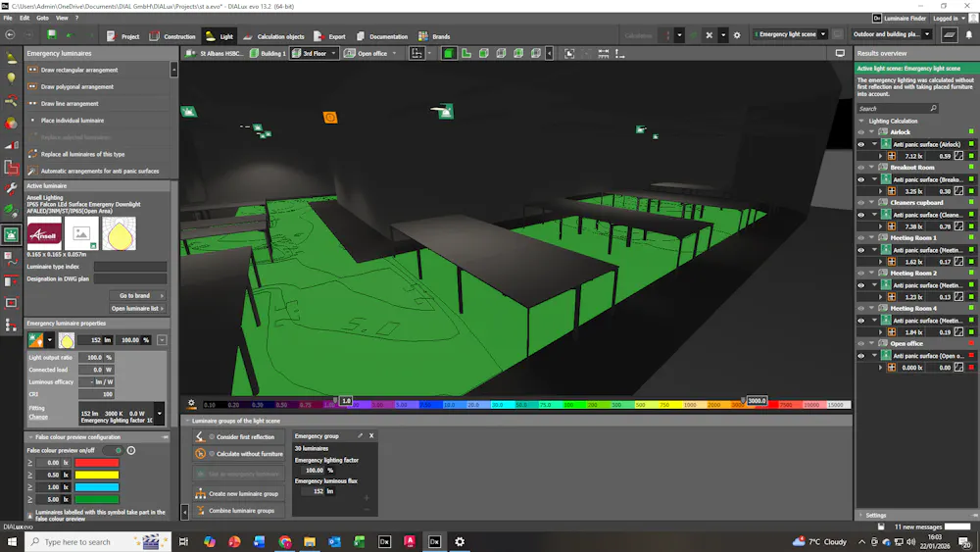Click the 3D view green cube icon
The image size is (980, 552).
(449, 54)
